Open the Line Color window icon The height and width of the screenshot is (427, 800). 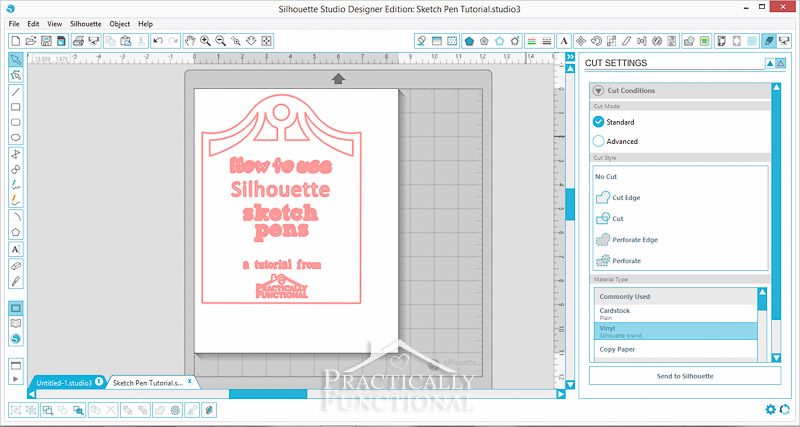coord(532,41)
